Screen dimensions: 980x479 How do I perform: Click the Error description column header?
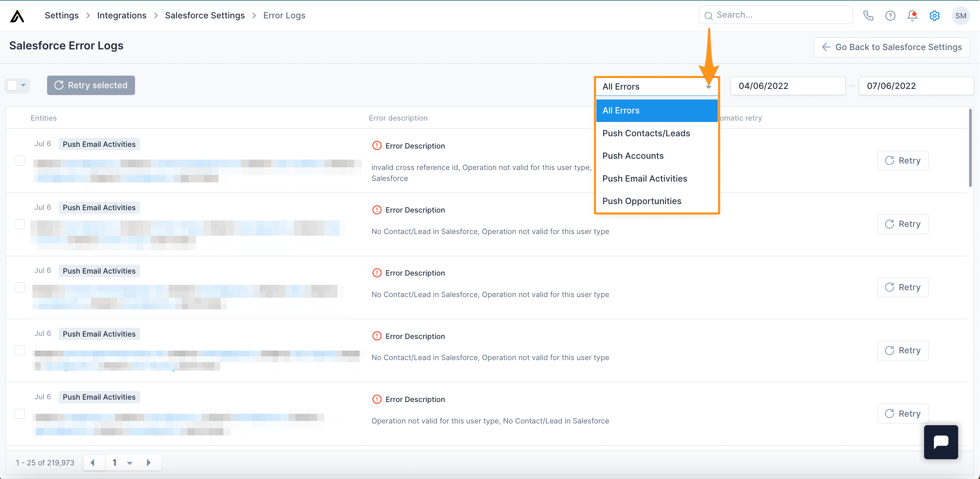(398, 118)
